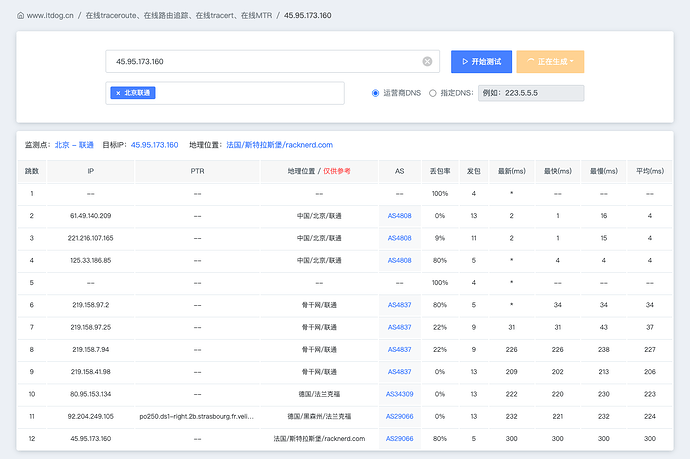
Task: Click IP cell 219.158.97.25
Action: click(x=91, y=327)
